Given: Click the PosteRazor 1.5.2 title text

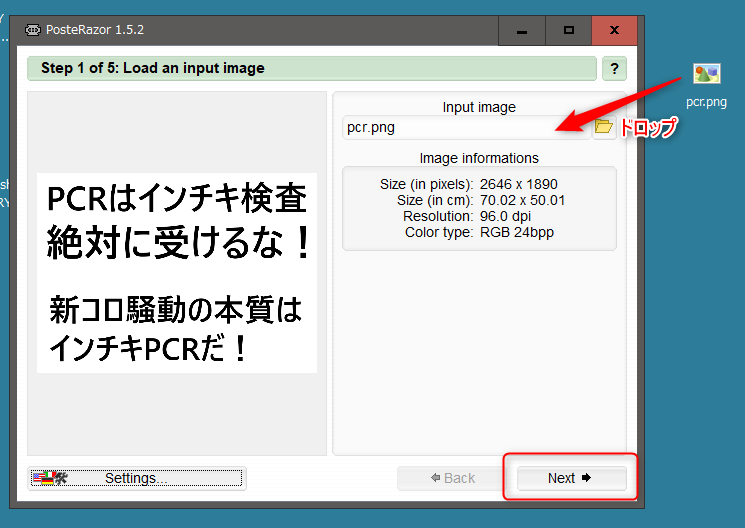Looking at the screenshot, I should click(x=96, y=30).
